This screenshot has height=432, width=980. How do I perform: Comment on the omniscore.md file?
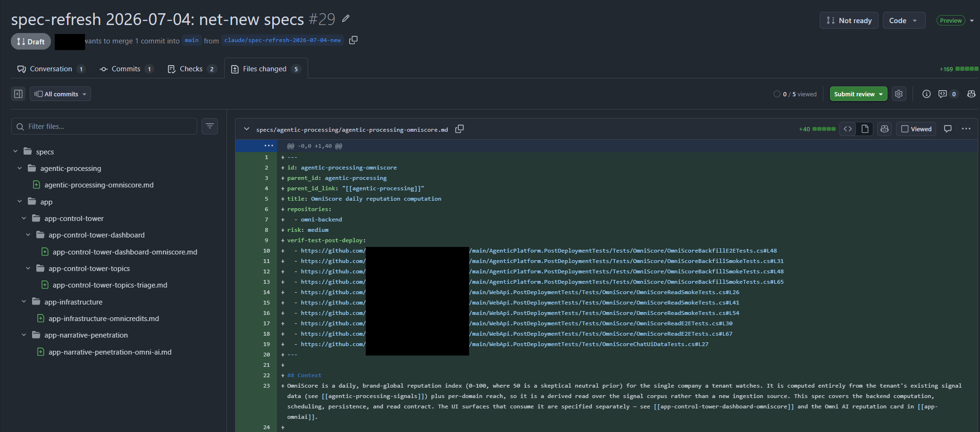pos(947,129)
